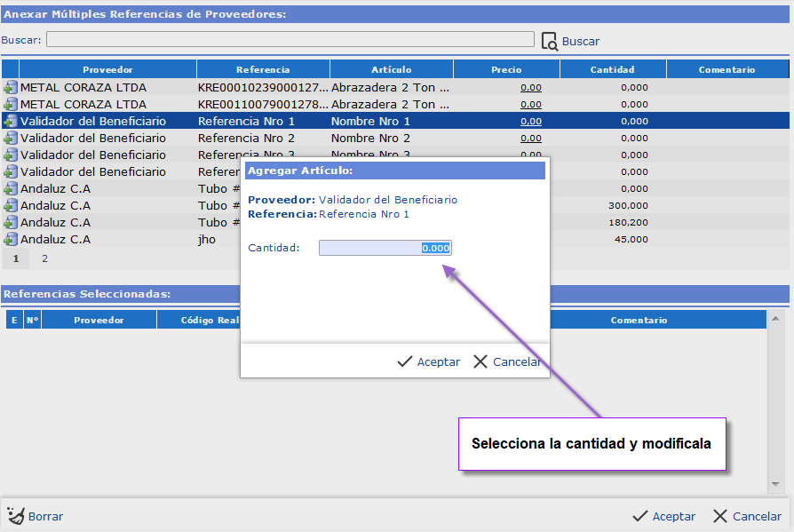This screenshot has width=794, height=532.
Task: Click add icon for the Andaluz C.A row with quantity 300,000
Action: click(10, 206)
